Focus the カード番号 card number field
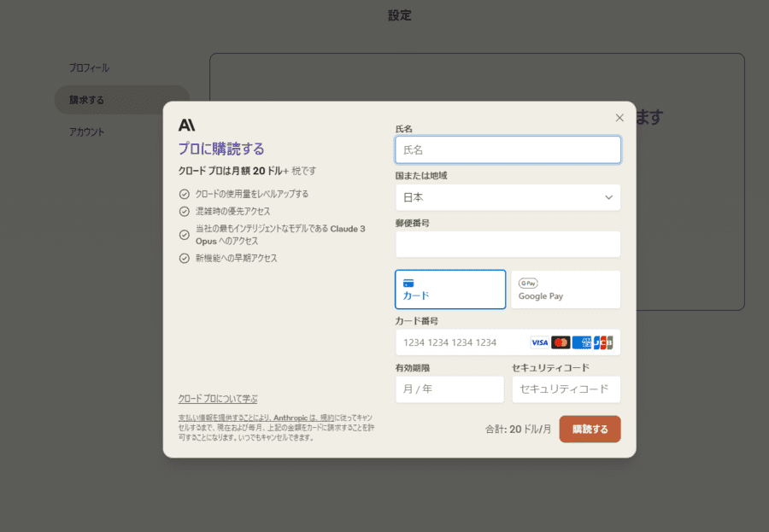 pos(508,342)
